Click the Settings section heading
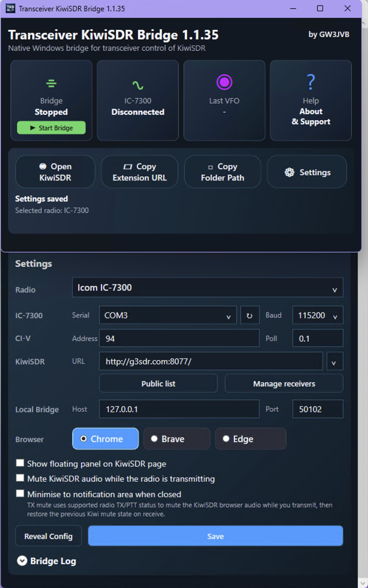 point(34,264)
